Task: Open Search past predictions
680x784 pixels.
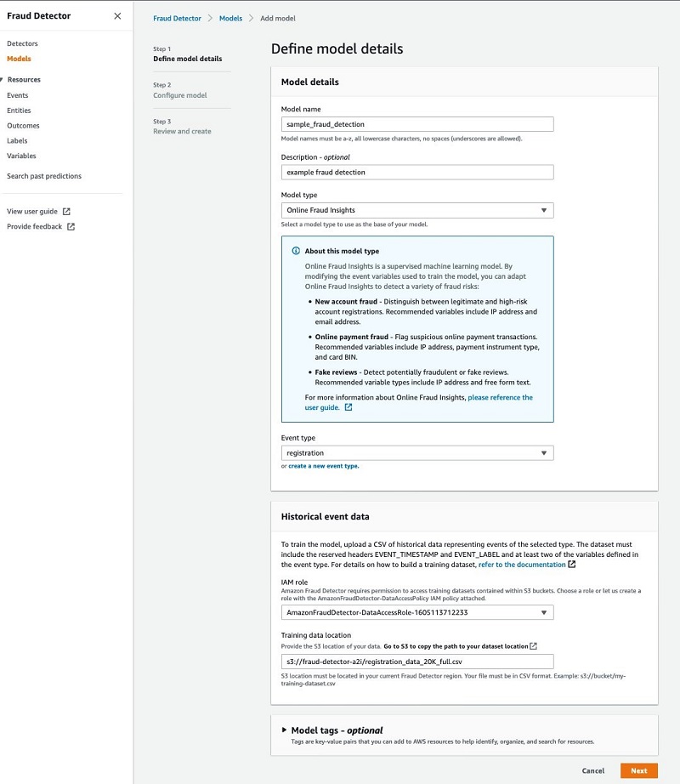Action: [x=44, y=176]
